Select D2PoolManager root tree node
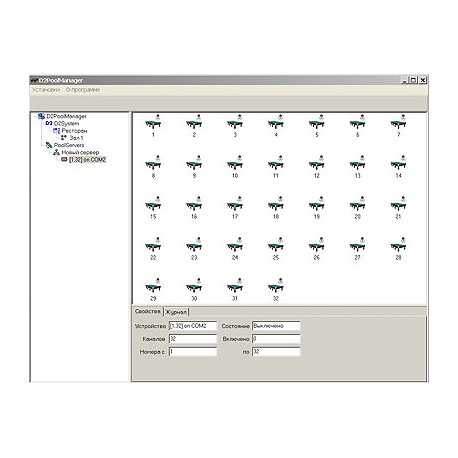Viewport: 458px width, 458px height. 66,116
